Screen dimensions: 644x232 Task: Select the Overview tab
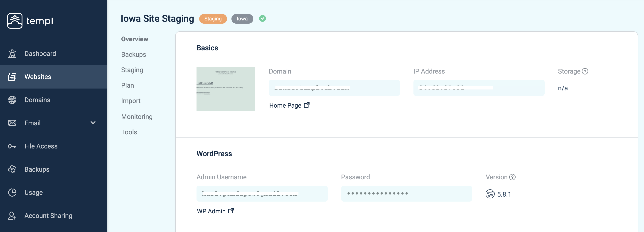[x=135, y=39]
